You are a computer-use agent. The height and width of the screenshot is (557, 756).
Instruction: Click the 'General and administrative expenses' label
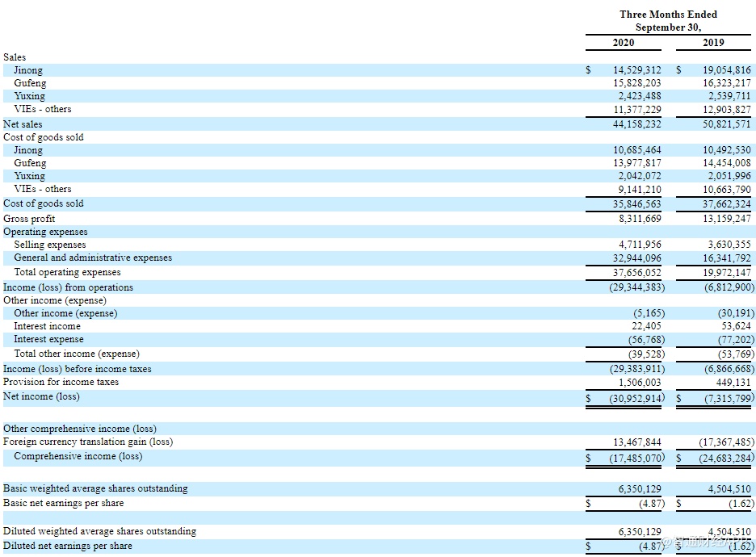93,258
